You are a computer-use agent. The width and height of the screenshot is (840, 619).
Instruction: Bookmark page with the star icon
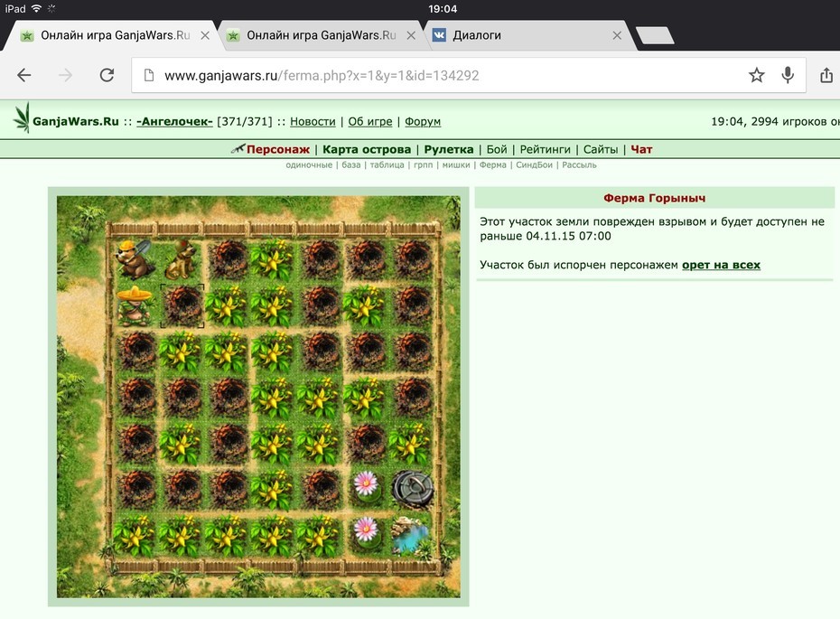[x=756, y=75]
